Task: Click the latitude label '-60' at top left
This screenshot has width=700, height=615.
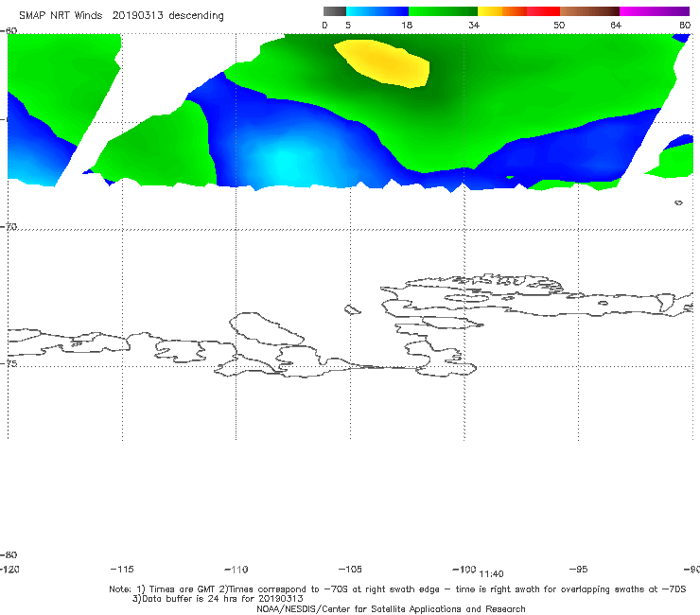Action: coord(9,30)
